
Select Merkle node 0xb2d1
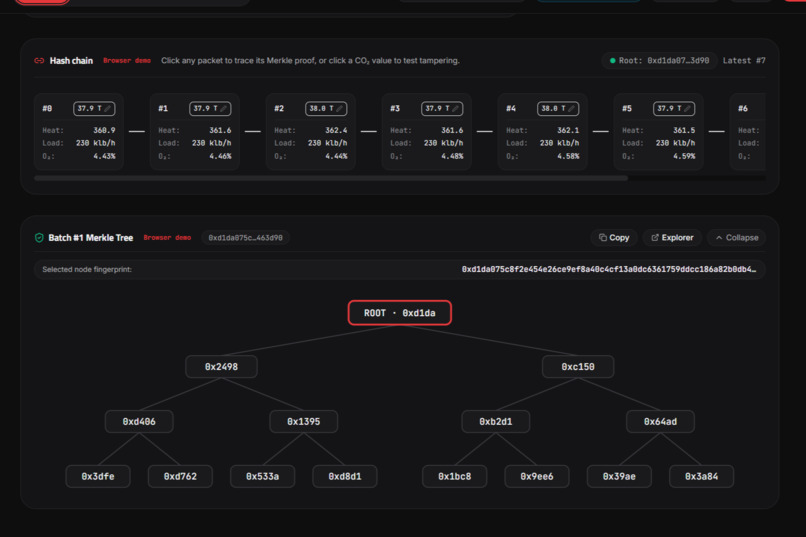pyautogui.click(x=496, y=421)
